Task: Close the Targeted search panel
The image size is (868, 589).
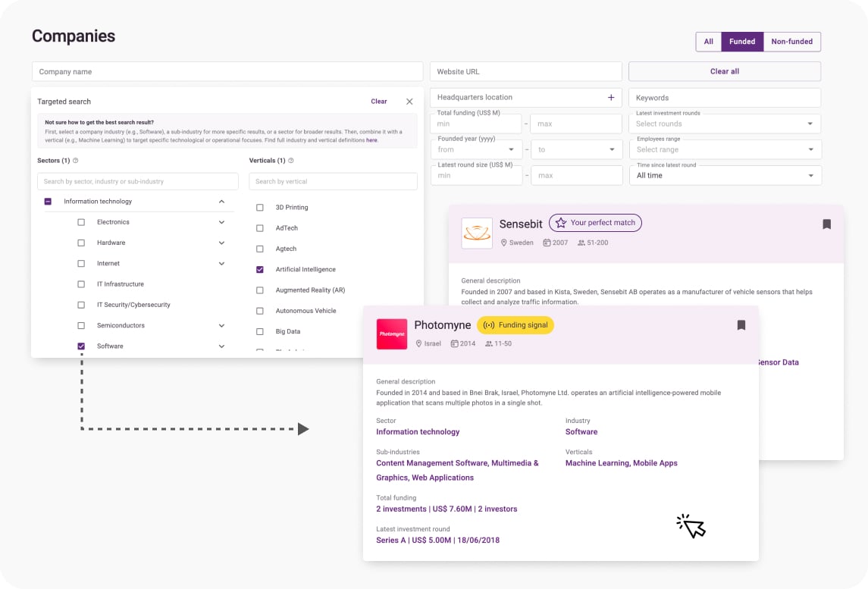Action: [x=409, y=102]
